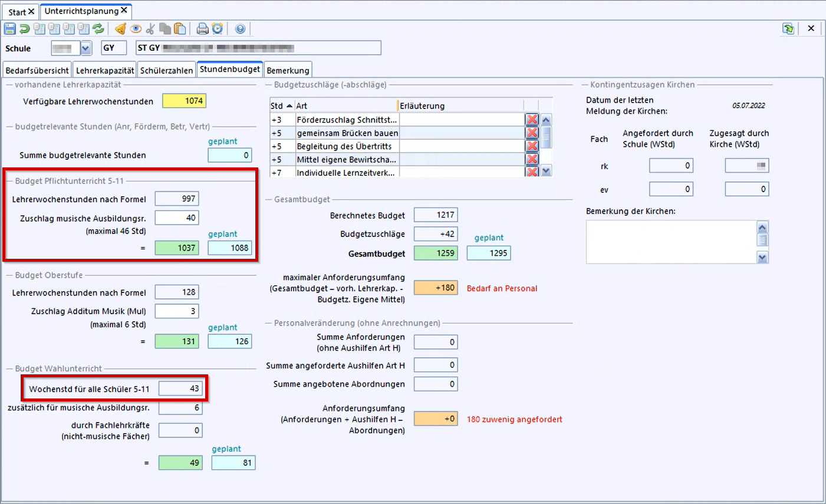
Task: Click the Copy pages toolbar icon
Action: pos(165,29)
